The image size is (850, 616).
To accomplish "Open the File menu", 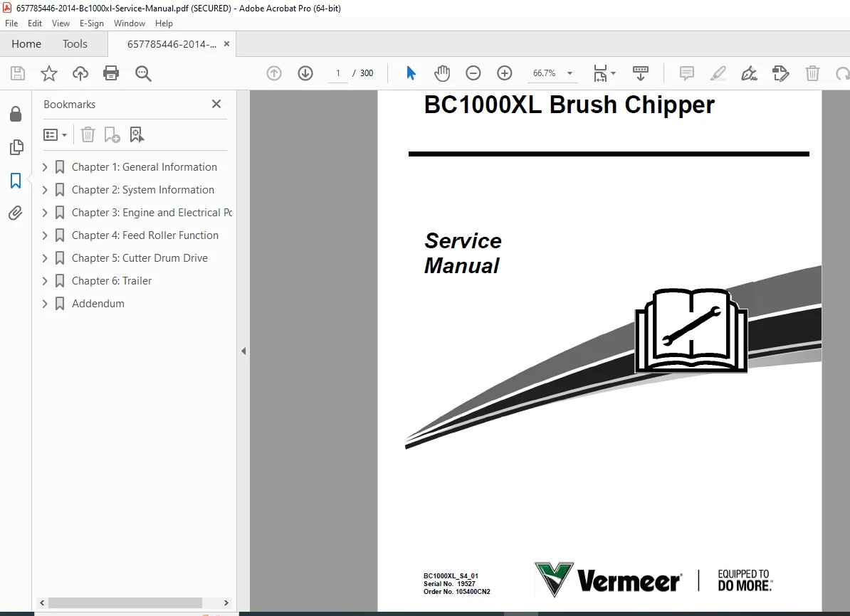I will click(11, 23).
